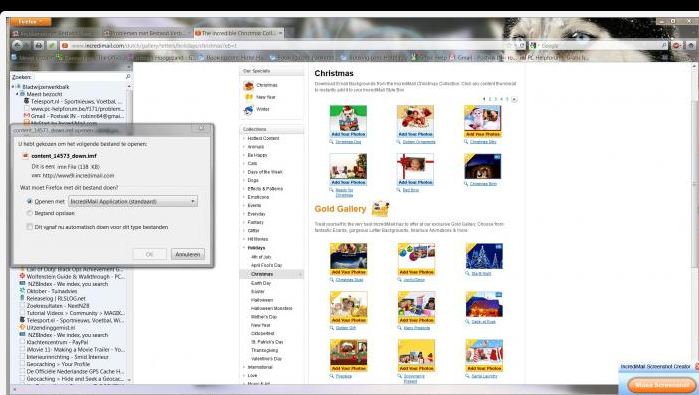Click the browser back arrow button

(17, 45)
